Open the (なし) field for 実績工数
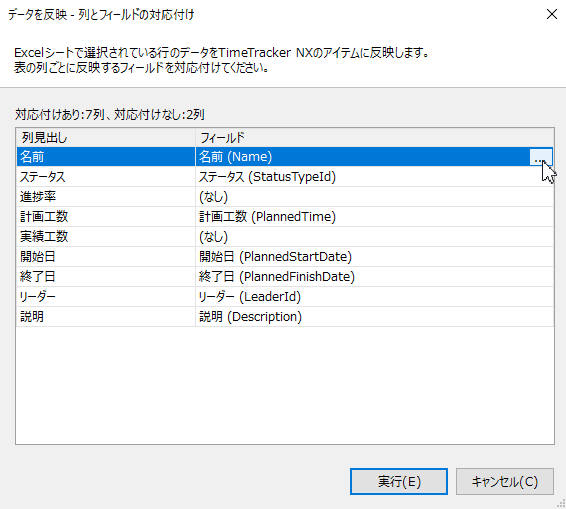Screen dimensions: 566x509 (x=374, y=237)
